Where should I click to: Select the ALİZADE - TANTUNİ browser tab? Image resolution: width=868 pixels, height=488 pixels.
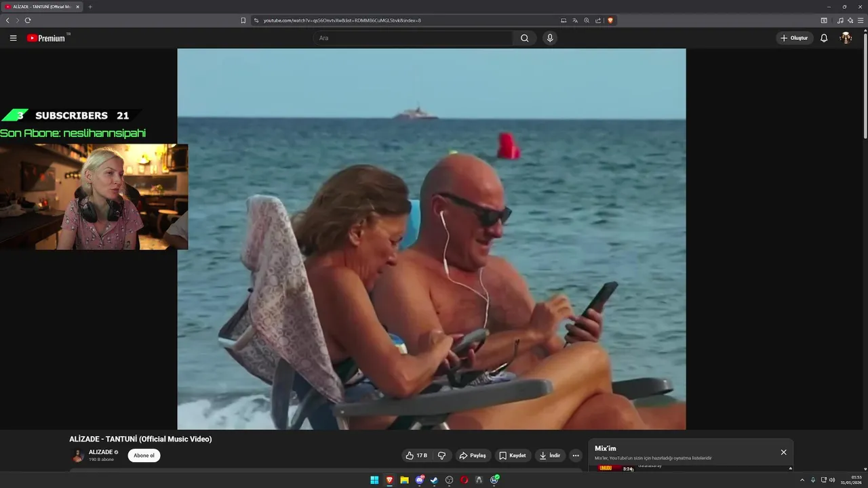point(42,7)
